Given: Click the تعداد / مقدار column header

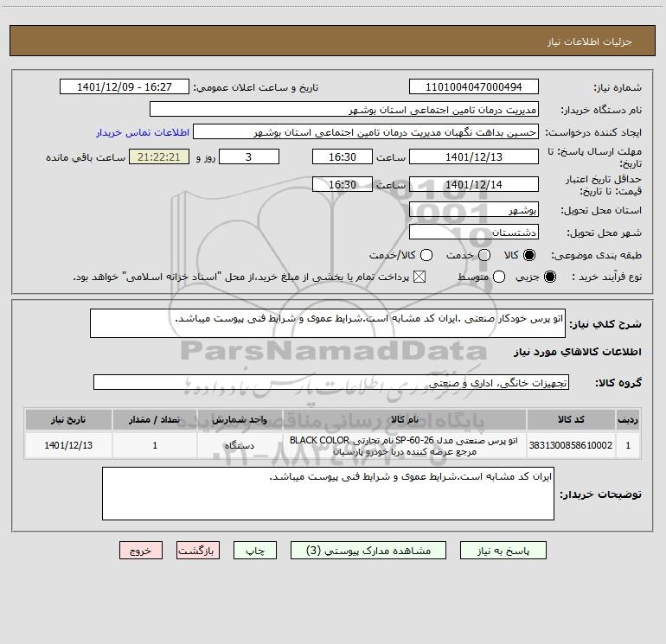Looking at the screenshot, I should pos(155,419).
